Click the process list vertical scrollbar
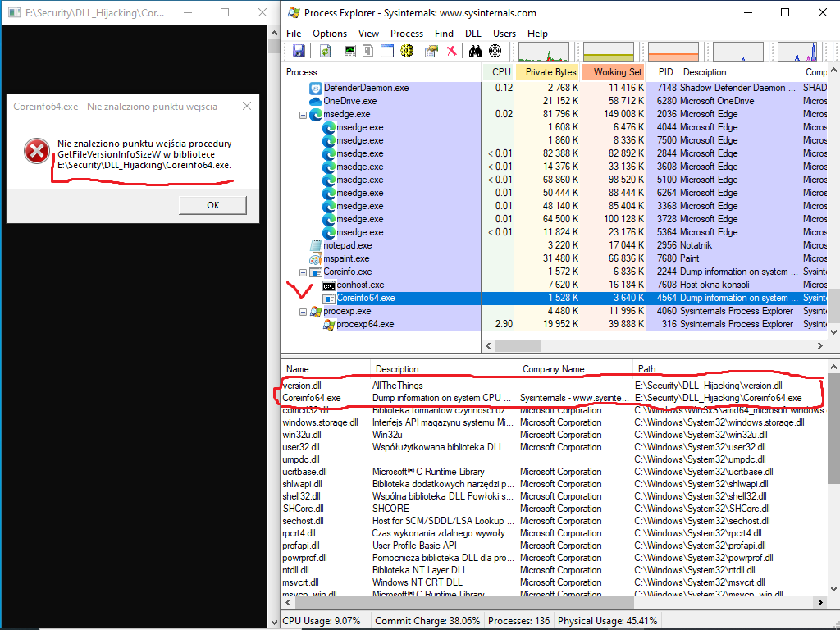This screenshot has width=840, height=630. pyautogui.click(x=833, y=205)
